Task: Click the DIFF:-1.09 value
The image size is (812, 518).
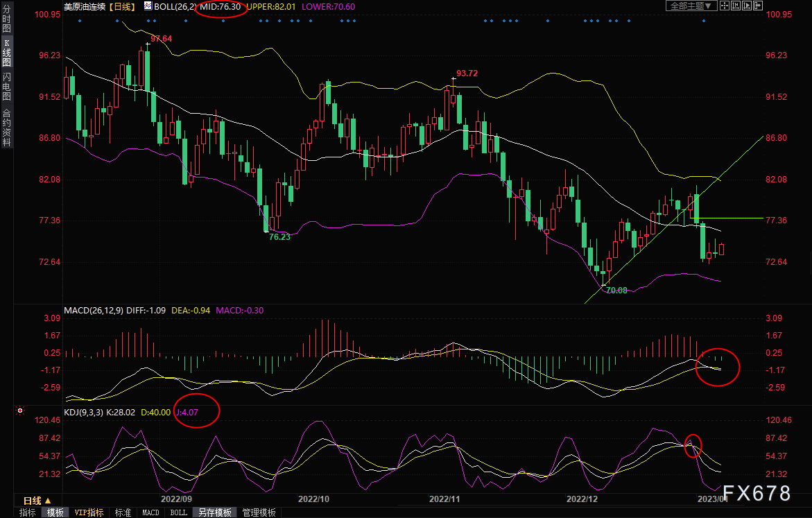Action: (146, 310)
